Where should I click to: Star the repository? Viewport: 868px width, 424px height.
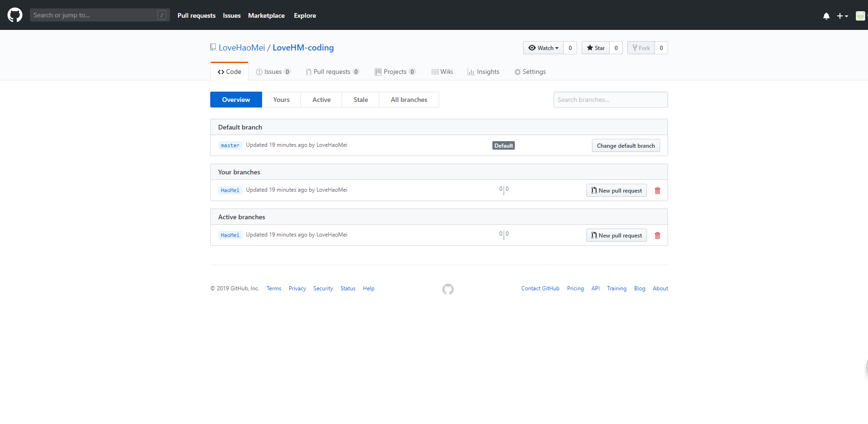point(596,48)
